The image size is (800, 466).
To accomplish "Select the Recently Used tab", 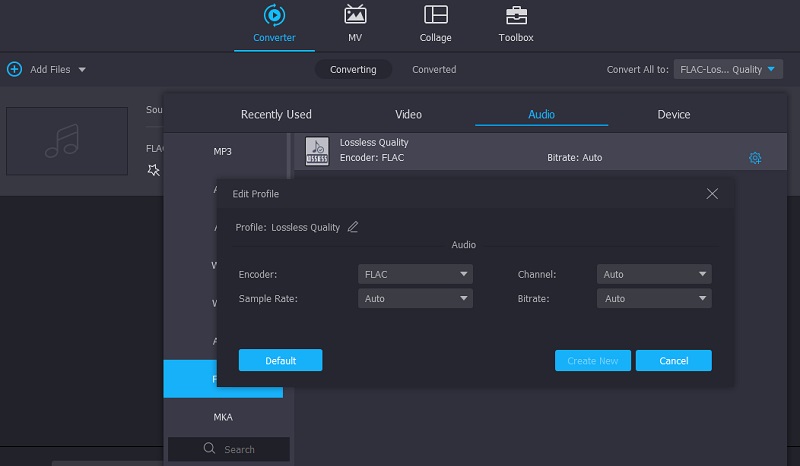I will pos(276,114).
